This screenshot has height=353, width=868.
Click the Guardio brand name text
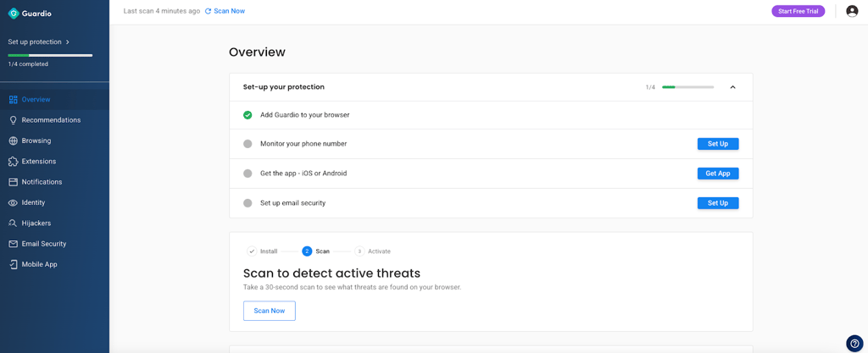[x=36, y=14]
